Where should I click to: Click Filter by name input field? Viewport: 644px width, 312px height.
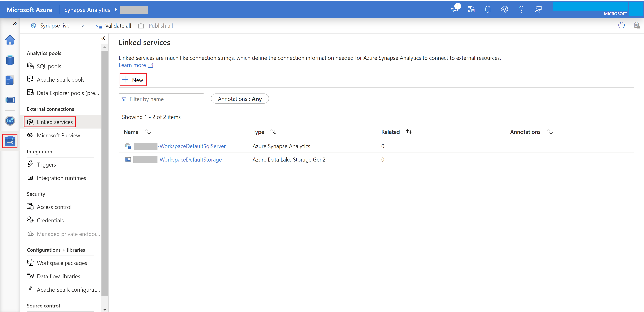[x=161, y=99]
